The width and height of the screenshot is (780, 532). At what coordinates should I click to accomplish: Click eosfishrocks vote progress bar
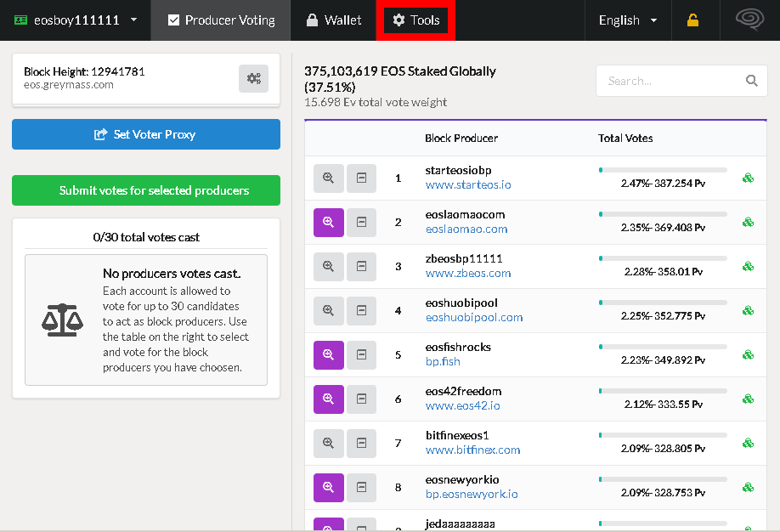tap(663, 347)
